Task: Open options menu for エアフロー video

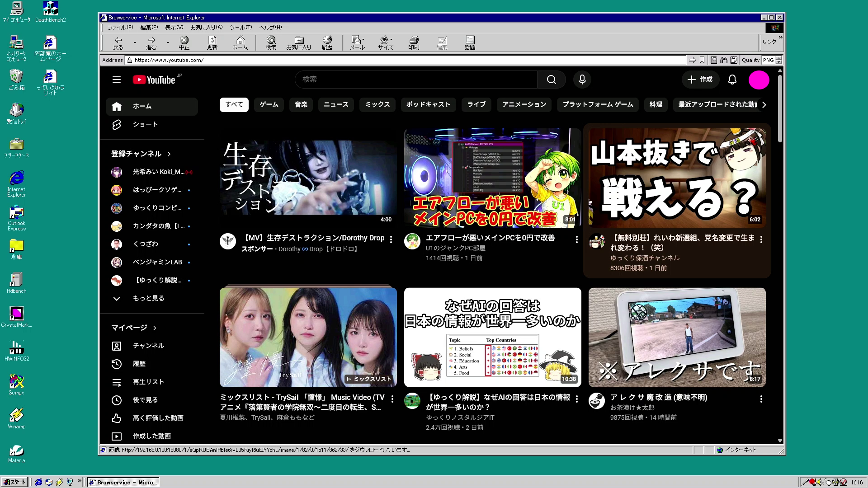Action: (x=576, y=239)
